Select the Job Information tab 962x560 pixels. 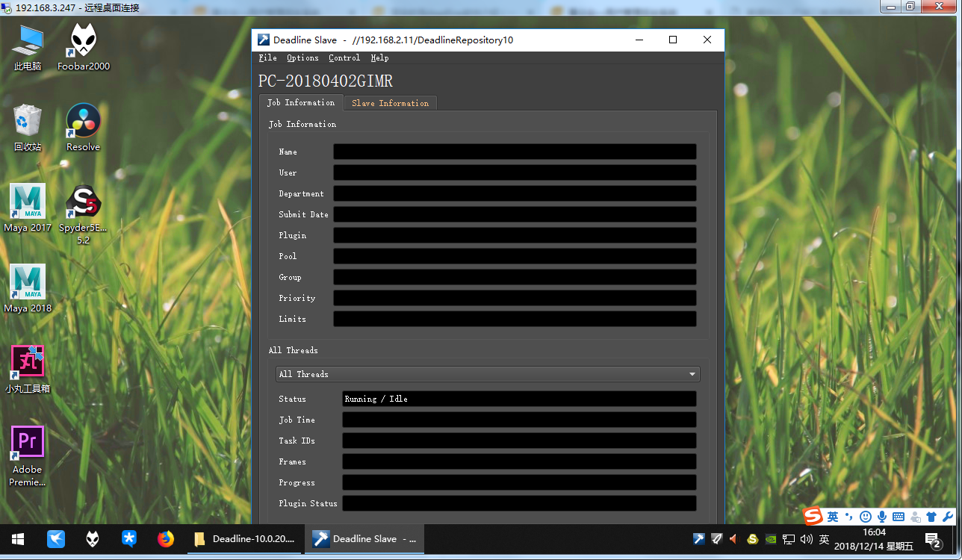click(x=301, y=102)
